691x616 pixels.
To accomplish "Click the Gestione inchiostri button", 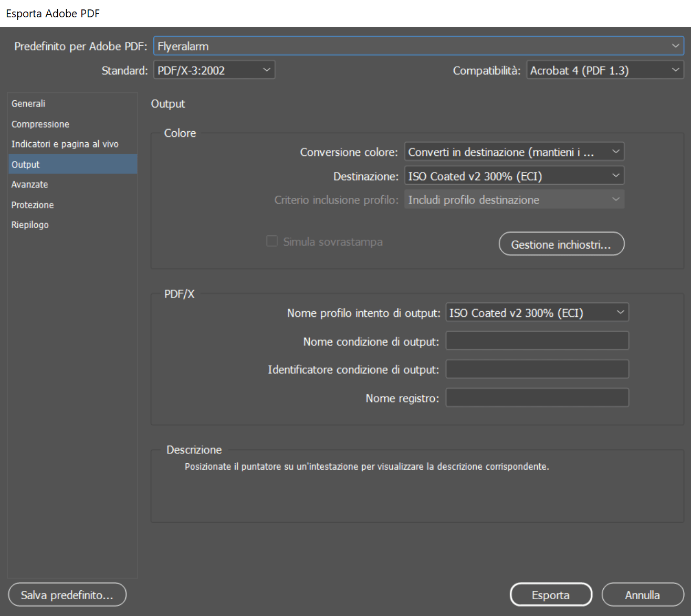I will pos(561,245).
